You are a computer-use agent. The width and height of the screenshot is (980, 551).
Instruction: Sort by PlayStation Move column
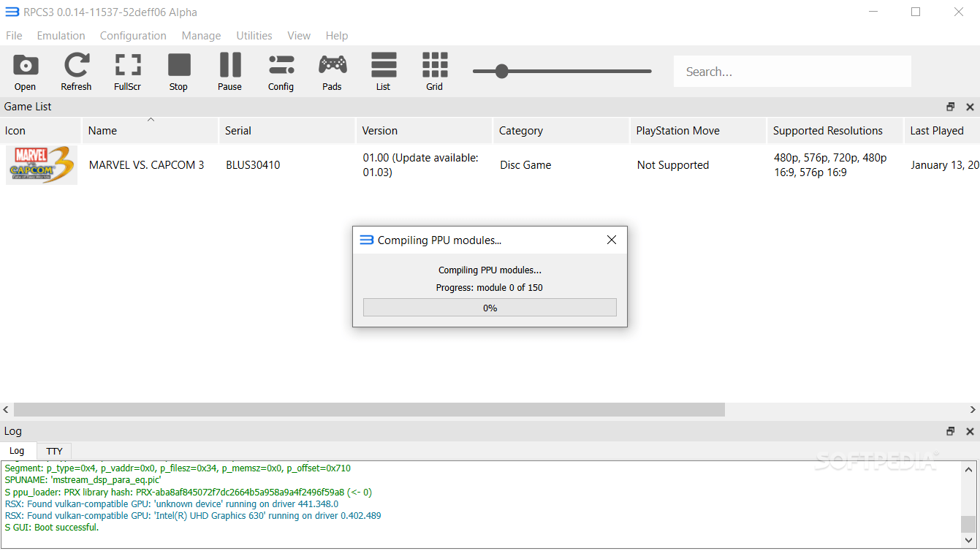698,131
